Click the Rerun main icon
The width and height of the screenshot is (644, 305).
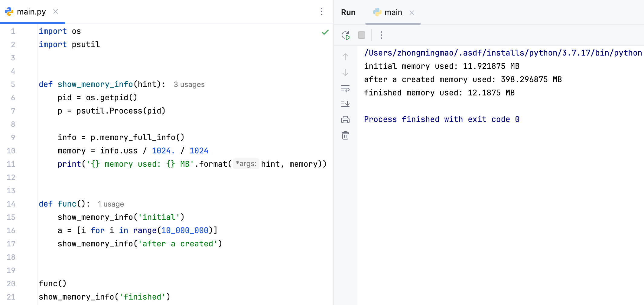point(346,35)
